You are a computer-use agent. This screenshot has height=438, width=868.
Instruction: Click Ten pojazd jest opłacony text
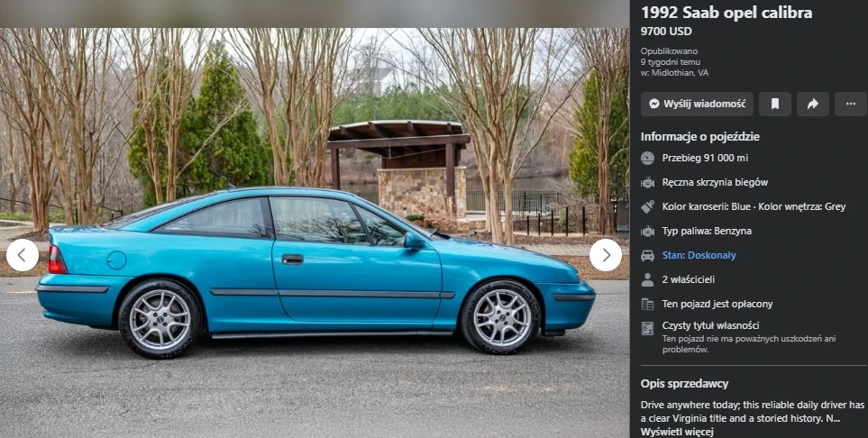717,304
